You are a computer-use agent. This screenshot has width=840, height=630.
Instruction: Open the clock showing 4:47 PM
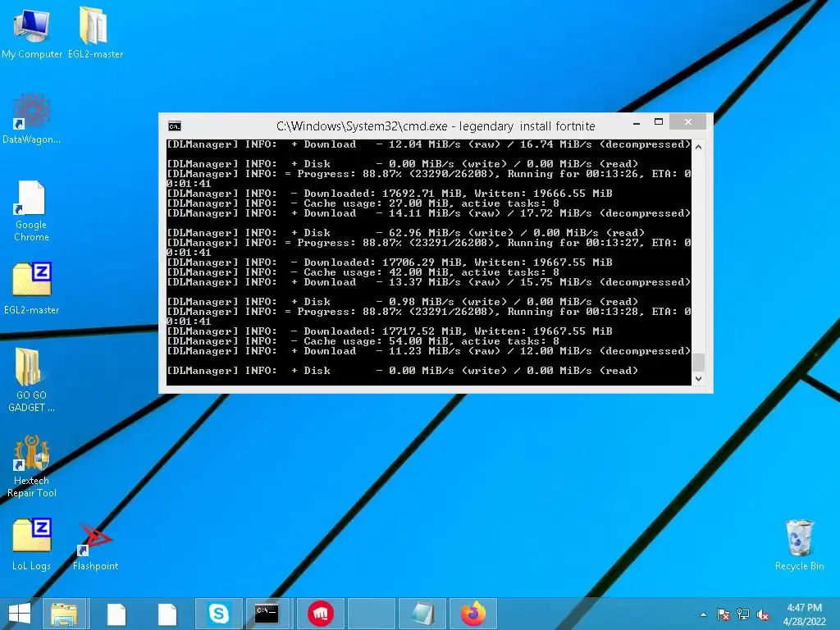pos(804,614)
